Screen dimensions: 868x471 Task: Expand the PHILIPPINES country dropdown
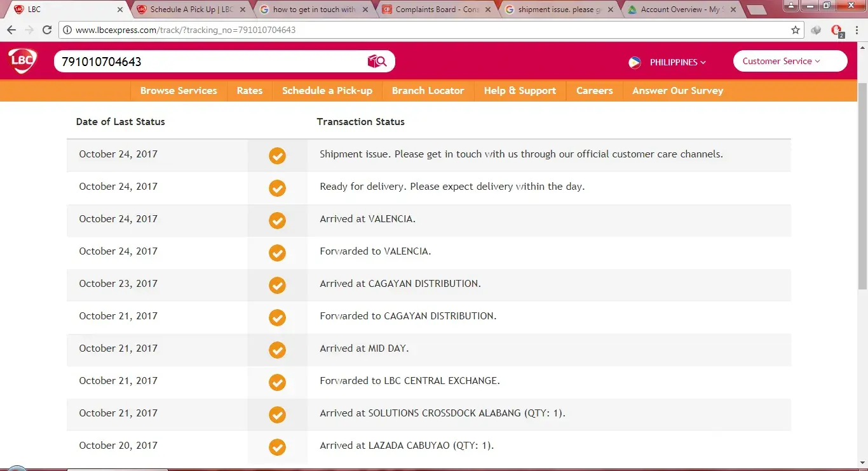(x=677, y=62)
